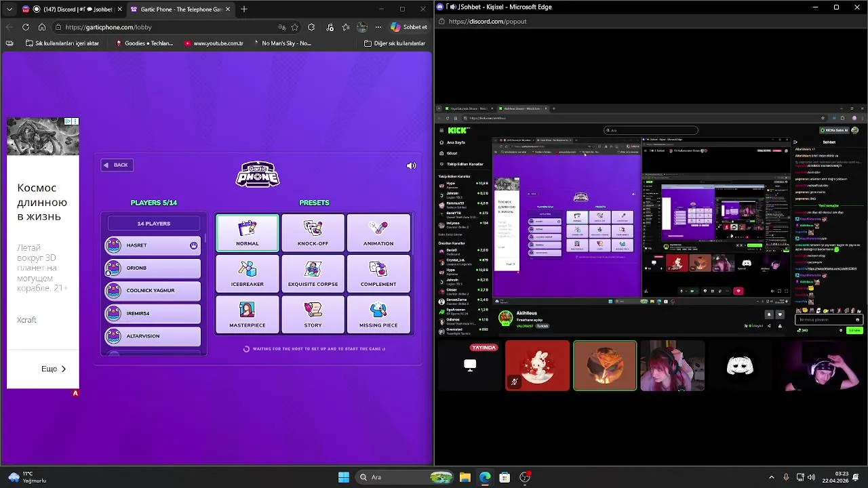The width and height of the screenshot is (868, 488).
Task: Select the MISSING PIECE preset card
Action: pyautogui.click(x=378, y=315)
